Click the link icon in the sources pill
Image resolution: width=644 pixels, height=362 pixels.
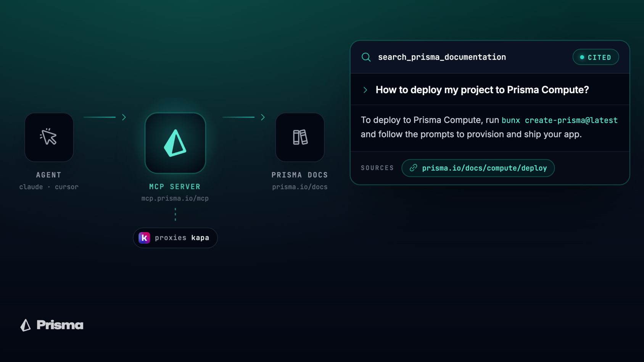click(x=413, y=168)
